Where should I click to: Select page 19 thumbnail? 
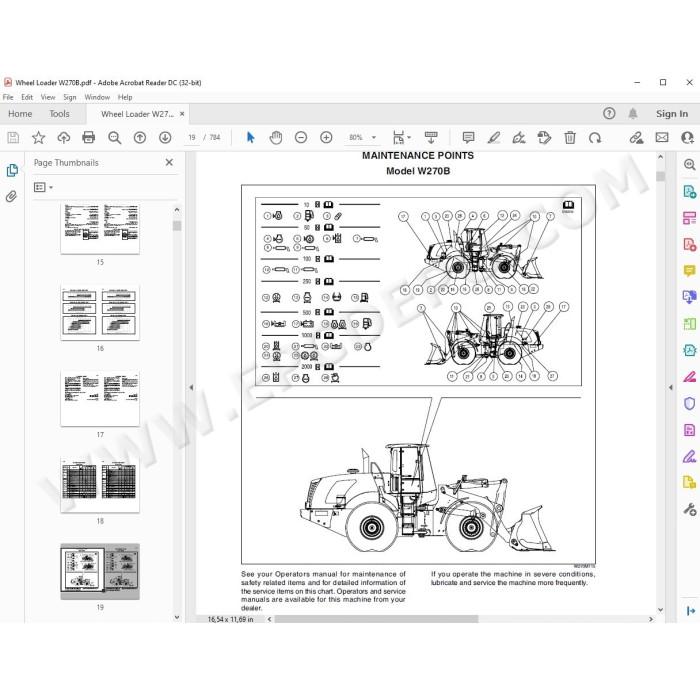(100, 571)
